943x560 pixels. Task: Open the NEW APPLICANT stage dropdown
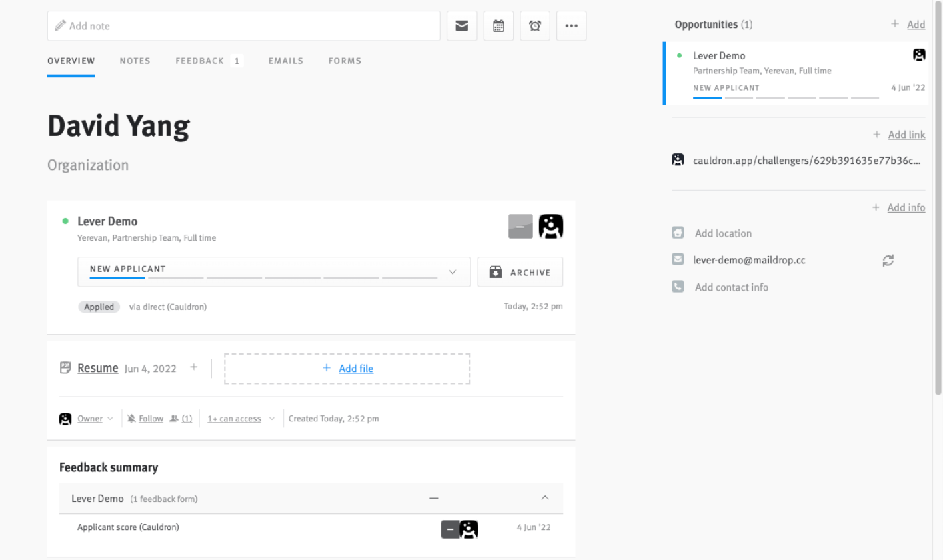pyautogui.click(x=452, y=272)
